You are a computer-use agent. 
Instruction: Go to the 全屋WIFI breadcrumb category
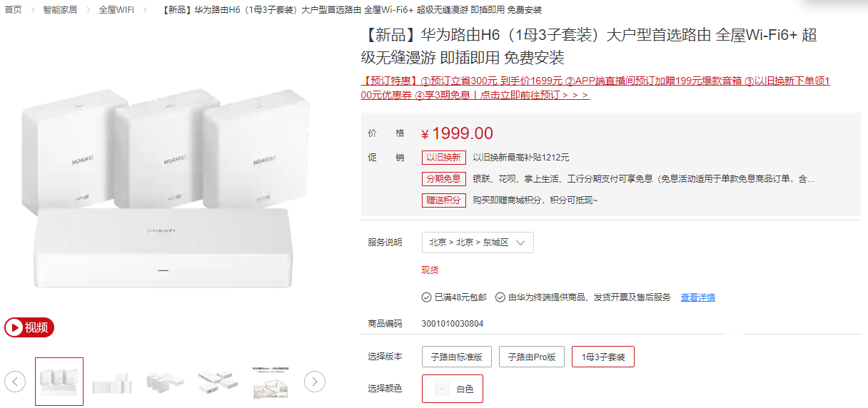[116, 10]
